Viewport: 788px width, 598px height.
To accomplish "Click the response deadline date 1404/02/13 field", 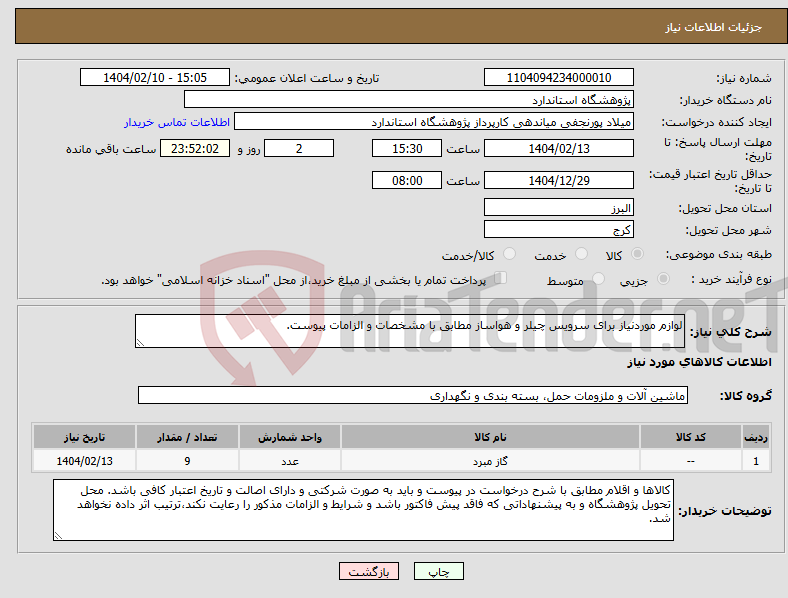I will pyautogui.click(x=559, y=148).
